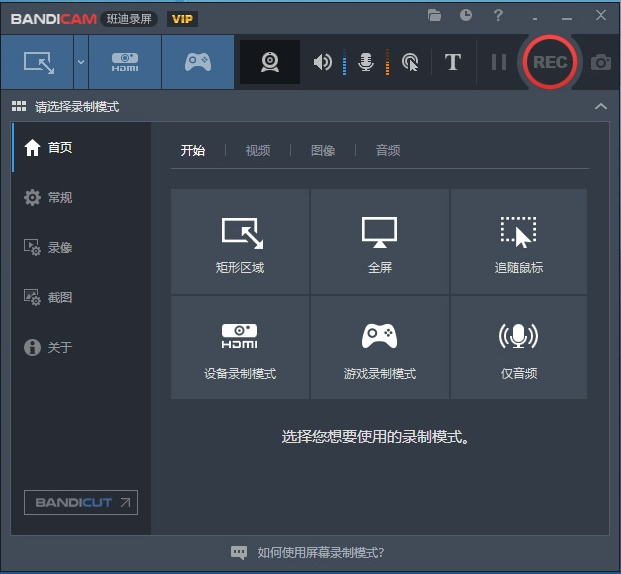Click small compact-mode button left of minimize

point(535,18)
